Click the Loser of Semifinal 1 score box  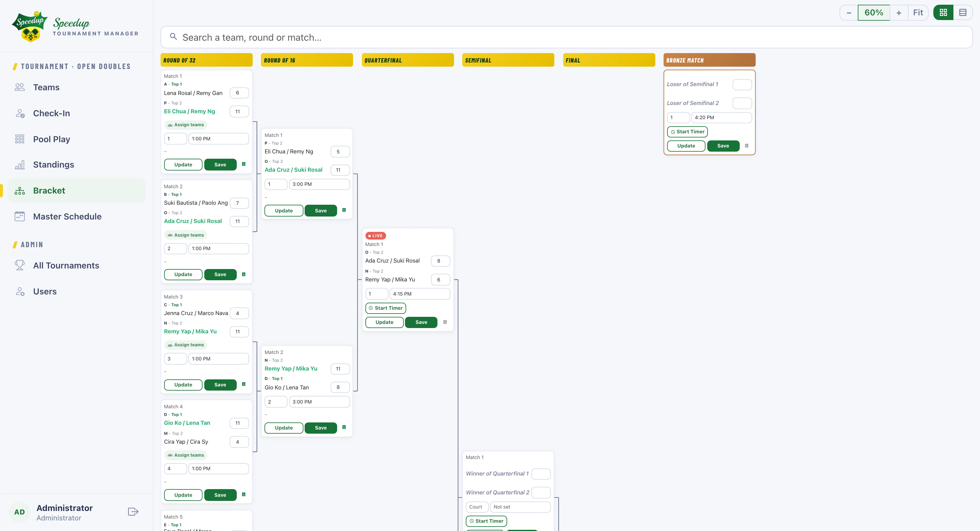point(742,84)
